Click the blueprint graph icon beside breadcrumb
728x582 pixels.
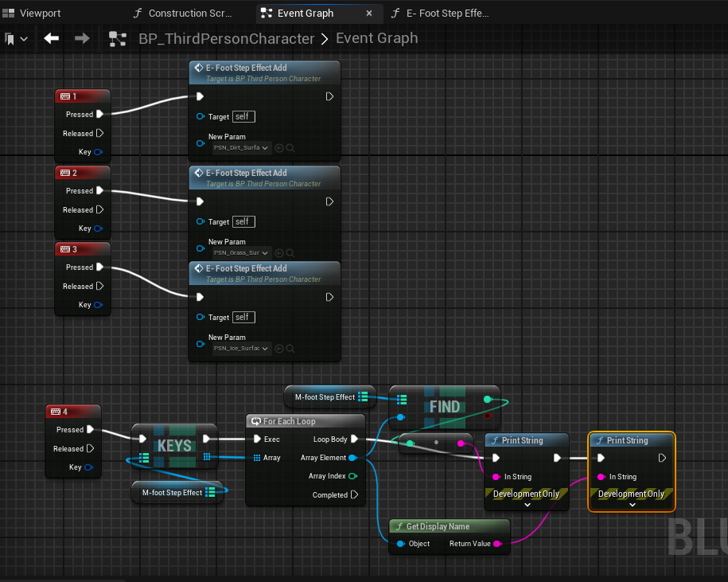coord(118,39)
